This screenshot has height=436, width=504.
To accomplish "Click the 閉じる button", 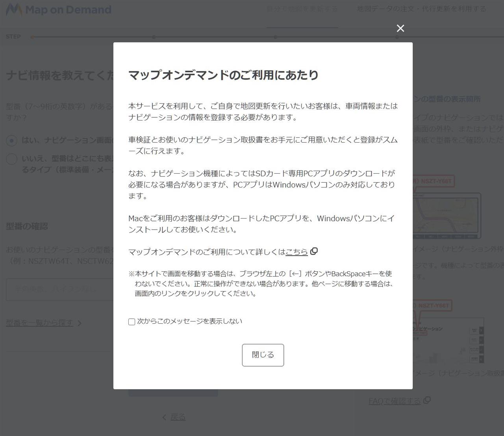I will point(263,355).
